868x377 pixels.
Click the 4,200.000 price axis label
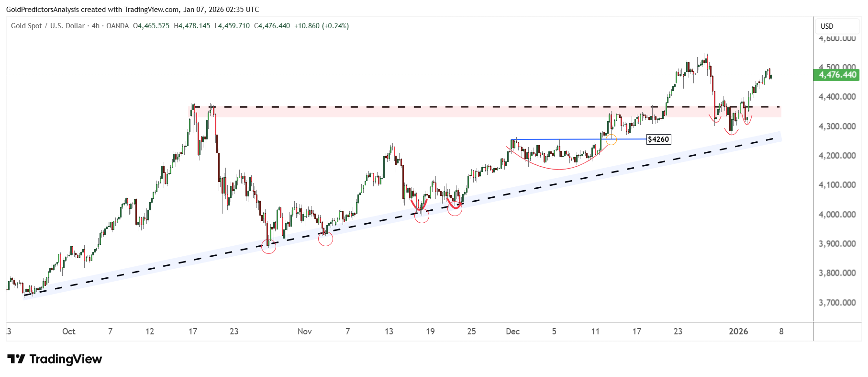coord(837,156)
